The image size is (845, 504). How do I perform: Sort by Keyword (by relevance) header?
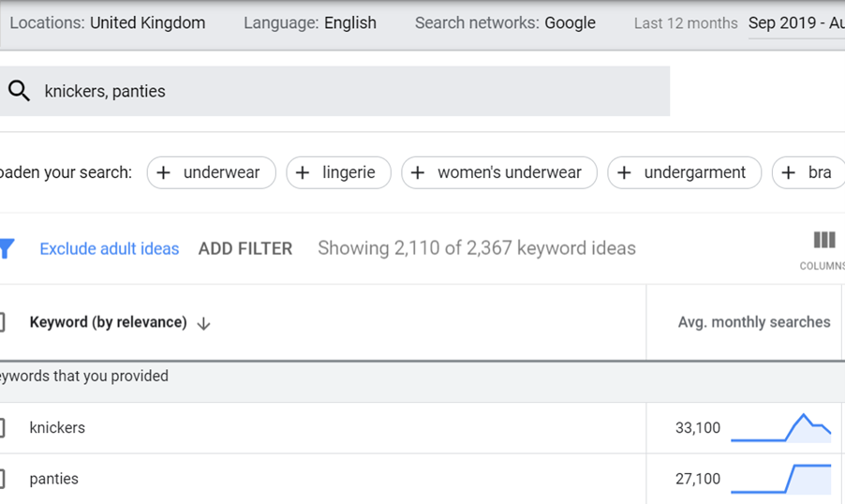click(x=109, y=322)
